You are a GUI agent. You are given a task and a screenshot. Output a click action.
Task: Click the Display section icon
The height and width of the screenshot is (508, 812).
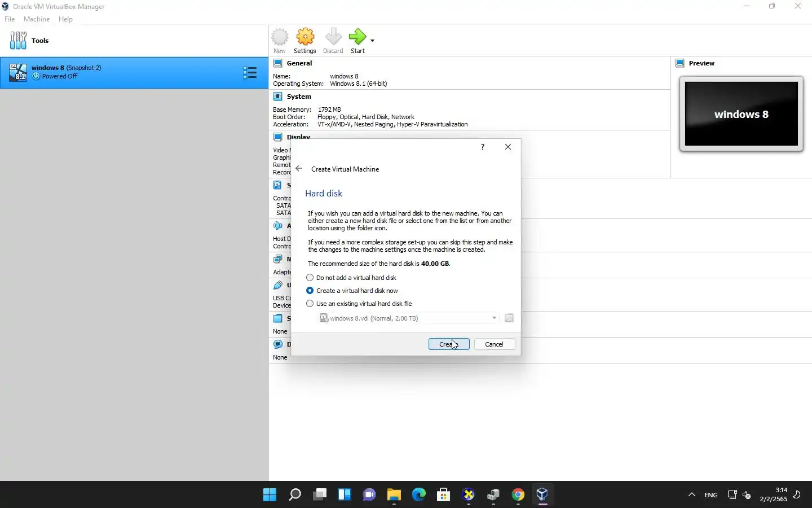coord(277,137)
